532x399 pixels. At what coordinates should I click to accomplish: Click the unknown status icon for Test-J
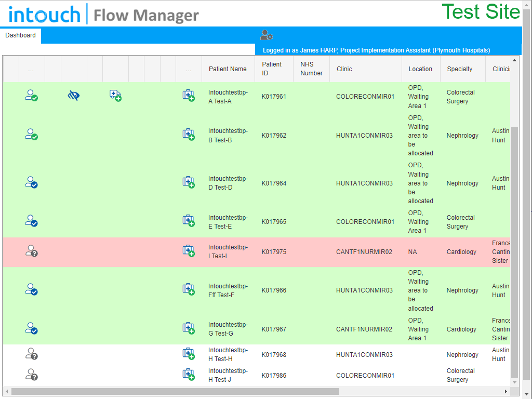tap(32, 374)
